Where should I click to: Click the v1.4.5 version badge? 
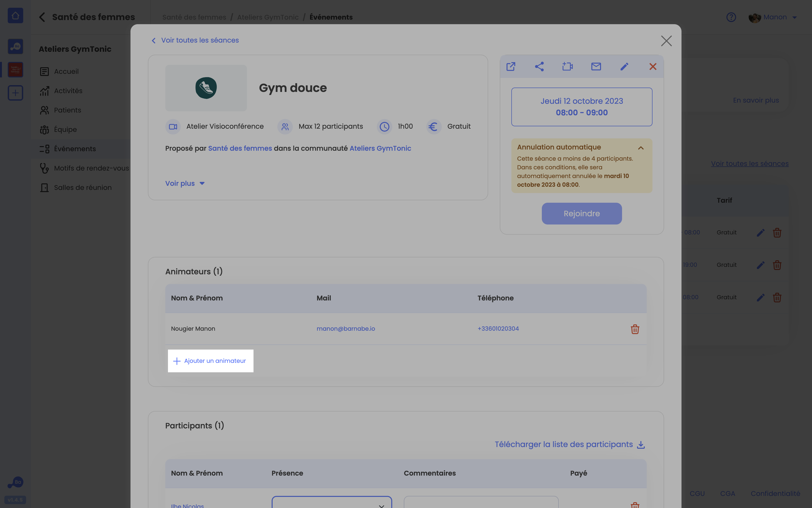pyautogui.click(x=15, y=500)
